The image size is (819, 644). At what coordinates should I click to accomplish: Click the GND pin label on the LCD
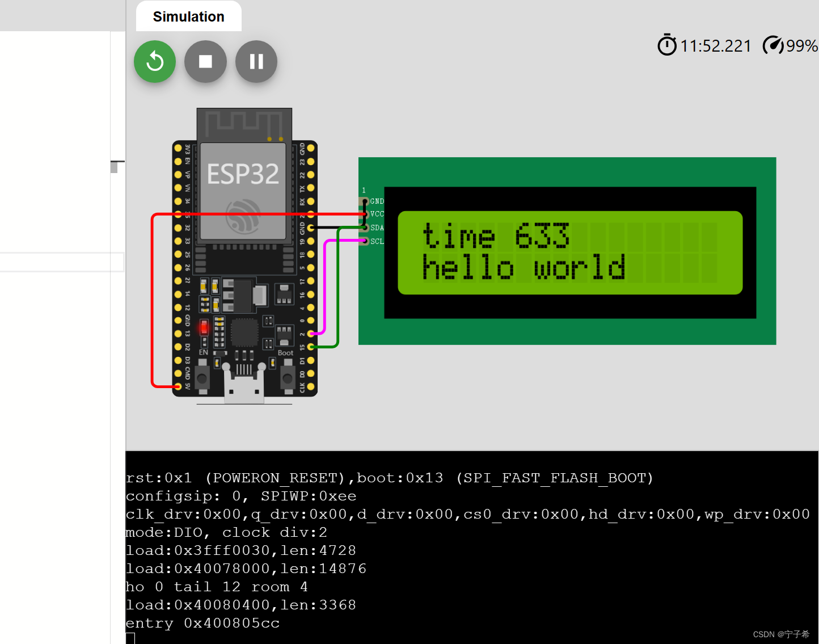click(376, 201)
